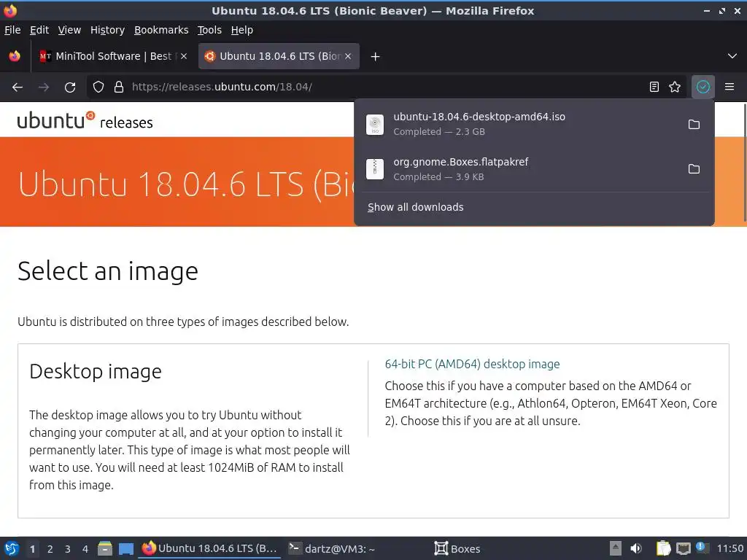Screen dimensions: 747x560
Task: Open the tracking protection shield
Action: (x=98, y=87)
